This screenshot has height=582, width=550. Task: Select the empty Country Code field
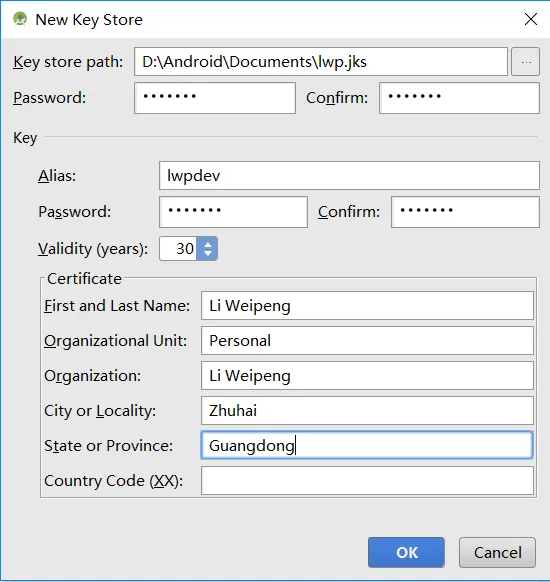367,481
